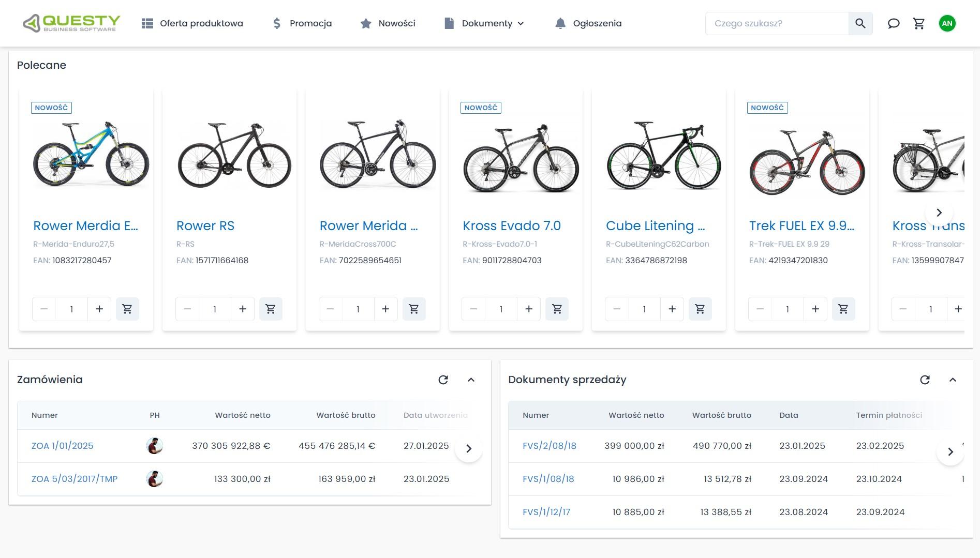
Task: Increase quantity for Rower RS
Action: point(243,309)
